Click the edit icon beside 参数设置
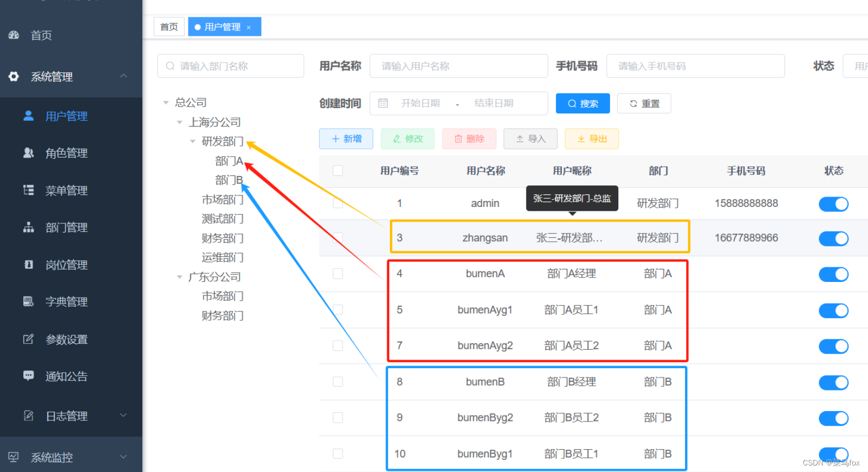Image resolution: width=868 pixels, height=472 pixels. click(x=29, y=339)
